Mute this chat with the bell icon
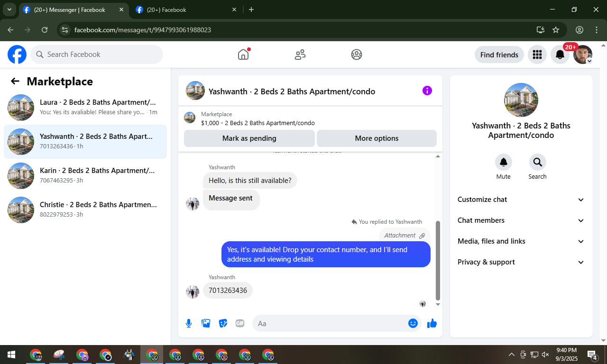Viewport: 607px width, 364px height. [504, 162]
